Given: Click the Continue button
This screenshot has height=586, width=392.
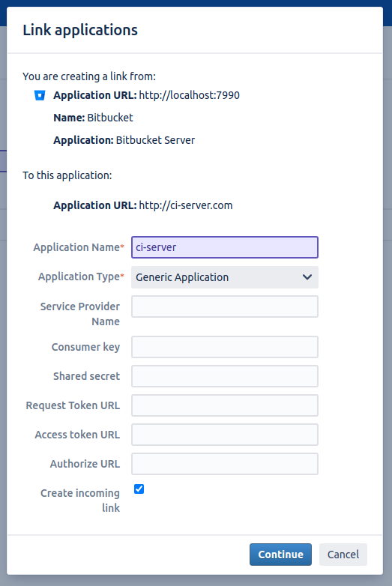Looking at the screenshot, I should point(280,555).
